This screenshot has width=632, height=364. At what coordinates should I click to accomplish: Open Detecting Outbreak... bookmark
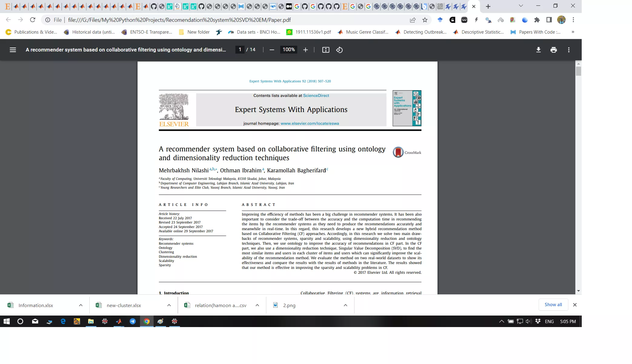421,32
